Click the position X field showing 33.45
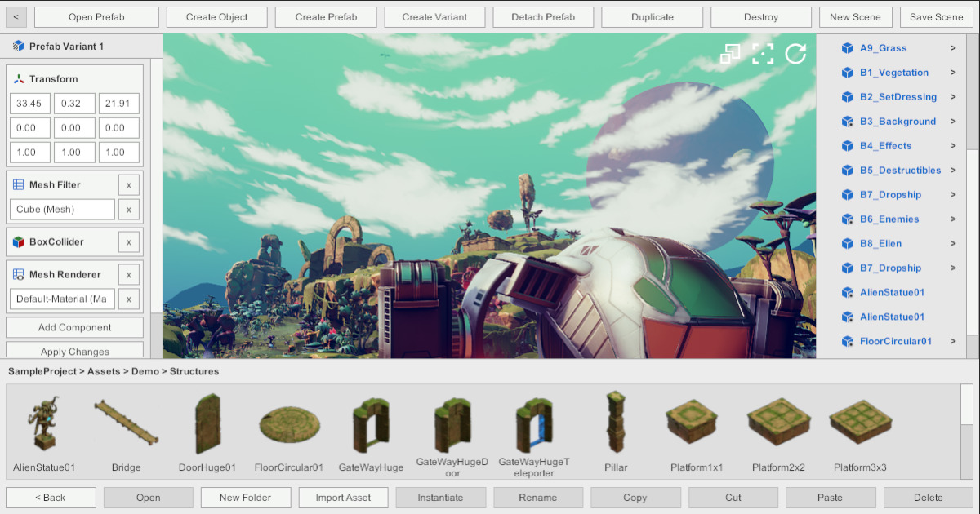The image size is (980, 514). (29, 104)
